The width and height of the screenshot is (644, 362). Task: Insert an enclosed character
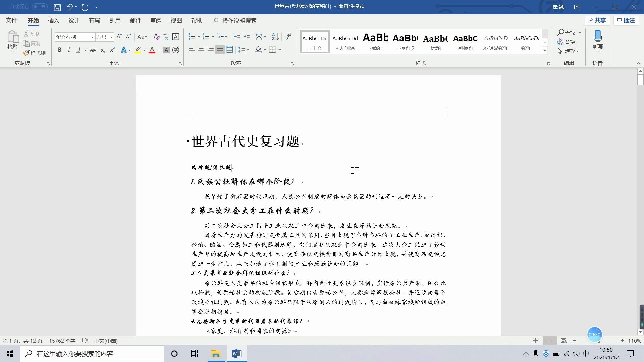click(176, 50)
